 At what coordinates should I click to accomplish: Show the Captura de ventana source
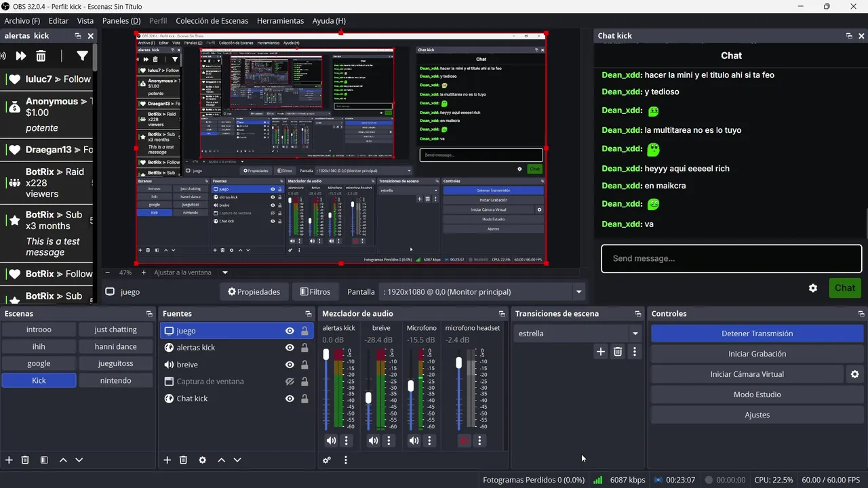tap(290, 382)
